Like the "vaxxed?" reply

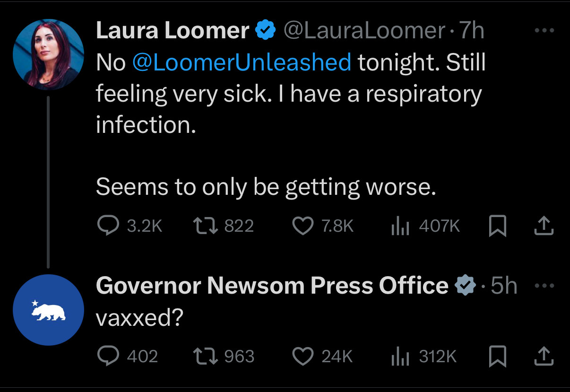tap(303, 356)
